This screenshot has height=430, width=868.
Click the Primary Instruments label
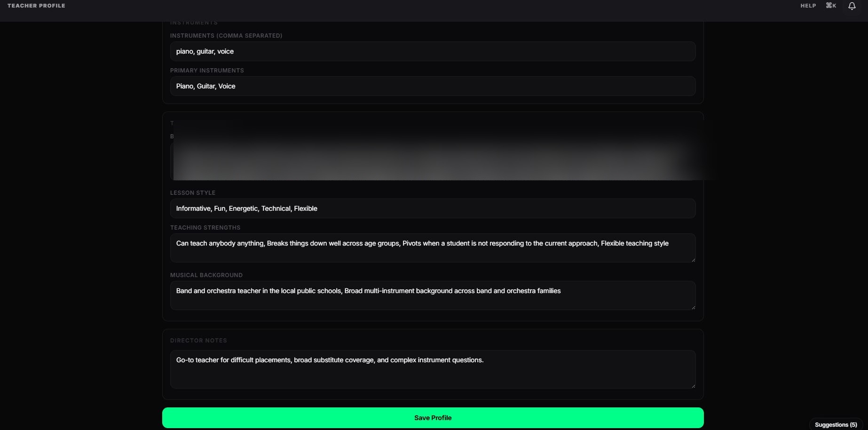pyautogui.click(x=207, y=71)
